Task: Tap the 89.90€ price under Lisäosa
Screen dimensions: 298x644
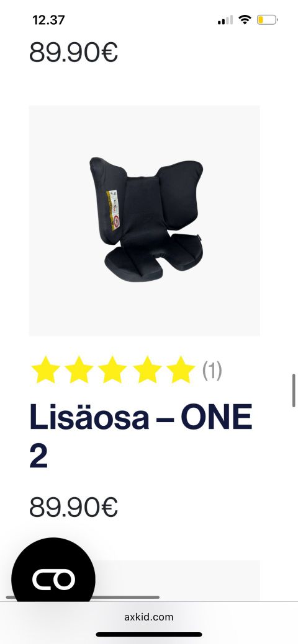Action: coord(74,507)
